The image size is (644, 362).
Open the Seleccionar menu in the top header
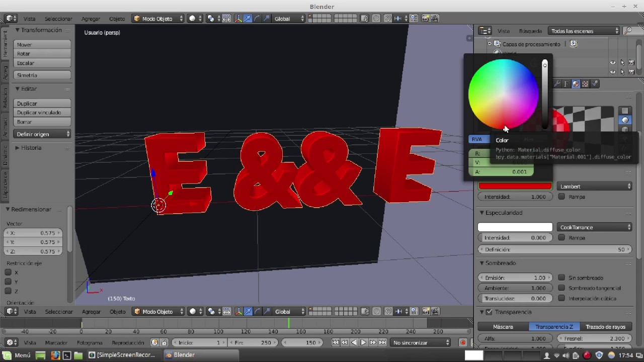(x=58, y=19)
